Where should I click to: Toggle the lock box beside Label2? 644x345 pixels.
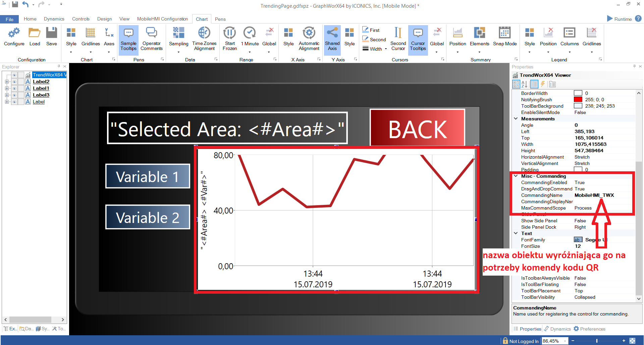click(21, 81)
